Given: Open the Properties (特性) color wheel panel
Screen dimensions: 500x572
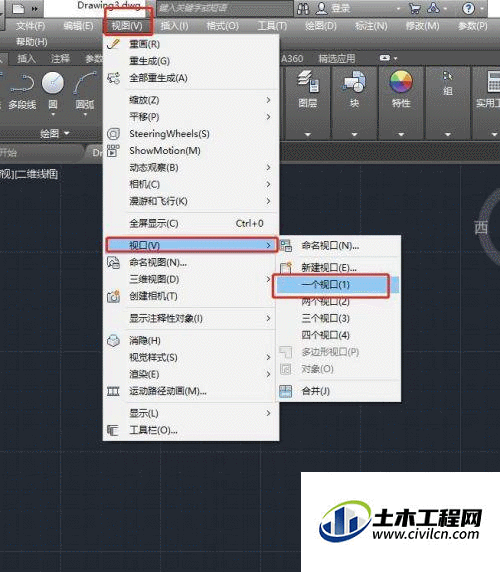Looking at the screenshot, I should pyautogui.click(x=401, y=90).
